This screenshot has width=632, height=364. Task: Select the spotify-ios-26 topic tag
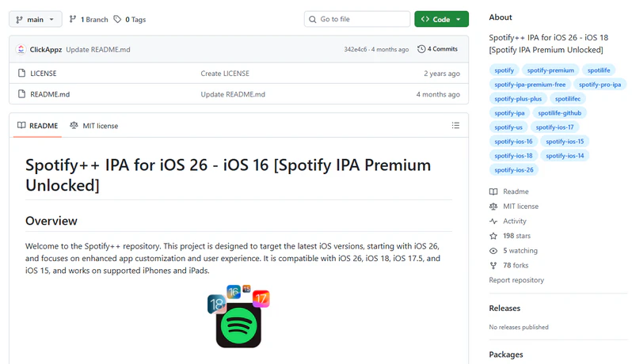(x=514, y=170)
